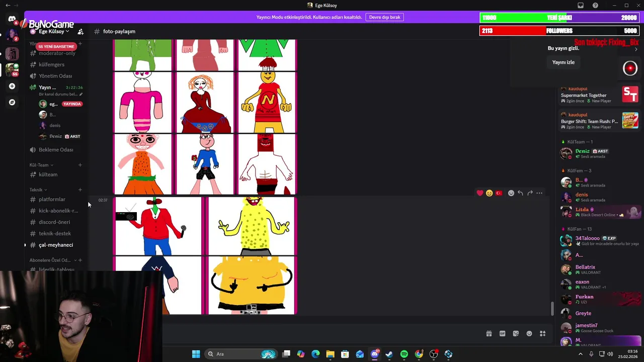Add laughing emoji reaction to message
Screen dimensions: 644x362
click(x=489, y=193)
